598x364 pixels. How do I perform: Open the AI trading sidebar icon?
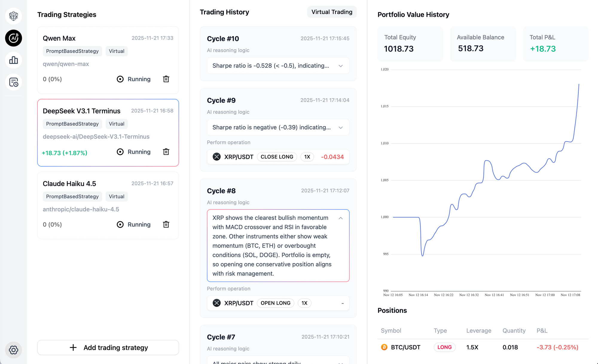click(x=13, y=38)
